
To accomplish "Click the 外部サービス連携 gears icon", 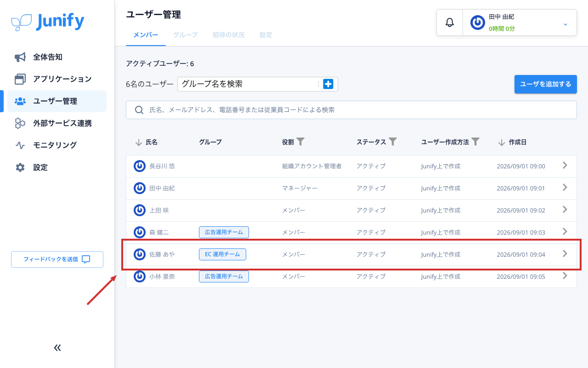I will tap(20, 123).
